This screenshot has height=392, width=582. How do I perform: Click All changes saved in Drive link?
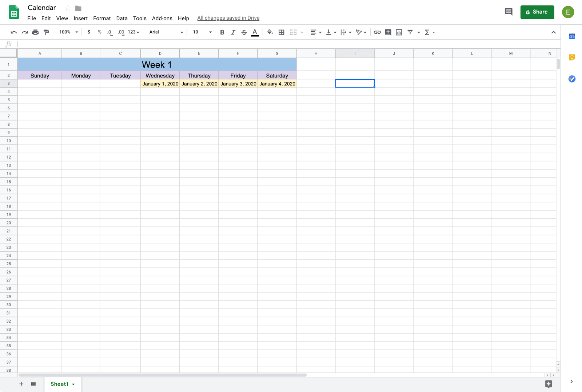tap(228, 18)
